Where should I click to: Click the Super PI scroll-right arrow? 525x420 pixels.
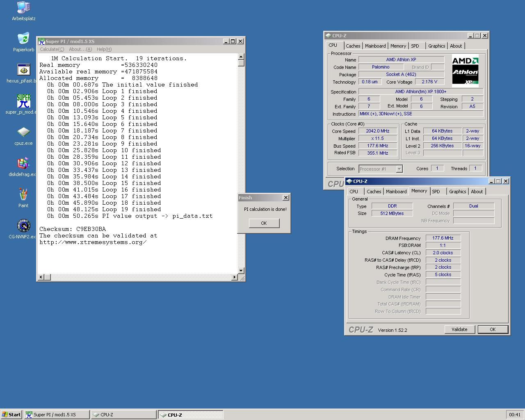235,277
